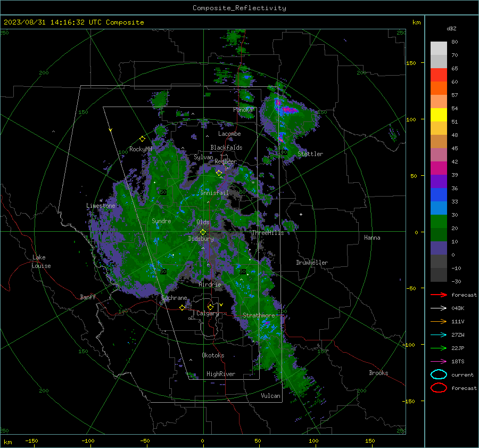Click the Innisfail city label
The width and height of the screenshot is (479, 448).
(214, 193)
